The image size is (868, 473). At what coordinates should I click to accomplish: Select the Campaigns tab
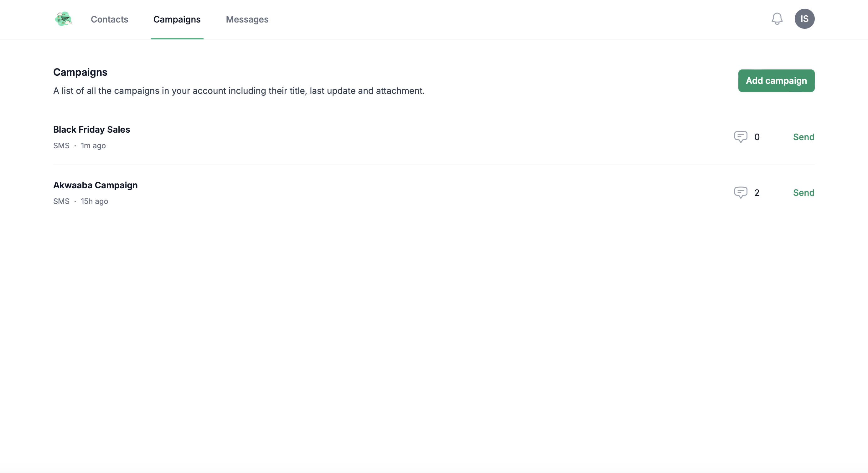pos(177,19)
